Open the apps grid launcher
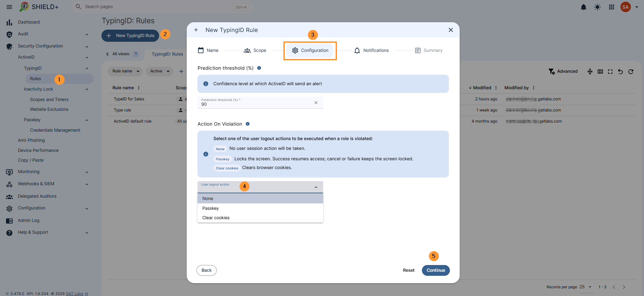Screen dimensions: 644x296 click(612, 7)
